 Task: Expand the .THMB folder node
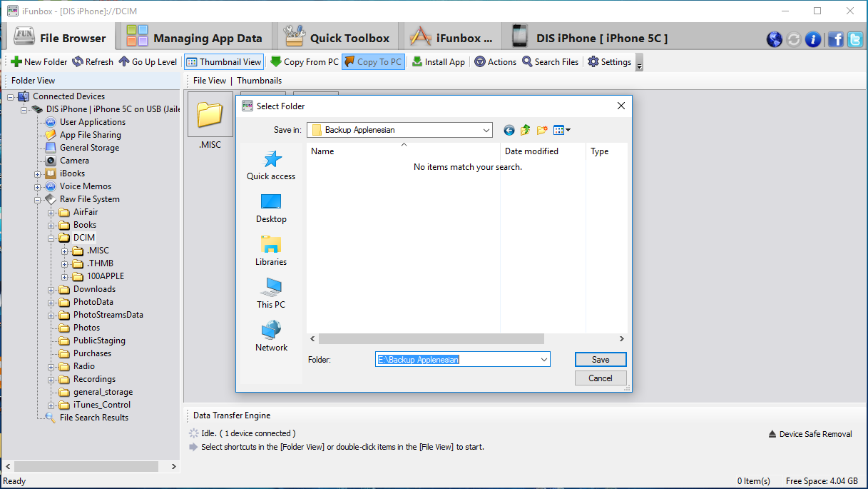point(65,263)
